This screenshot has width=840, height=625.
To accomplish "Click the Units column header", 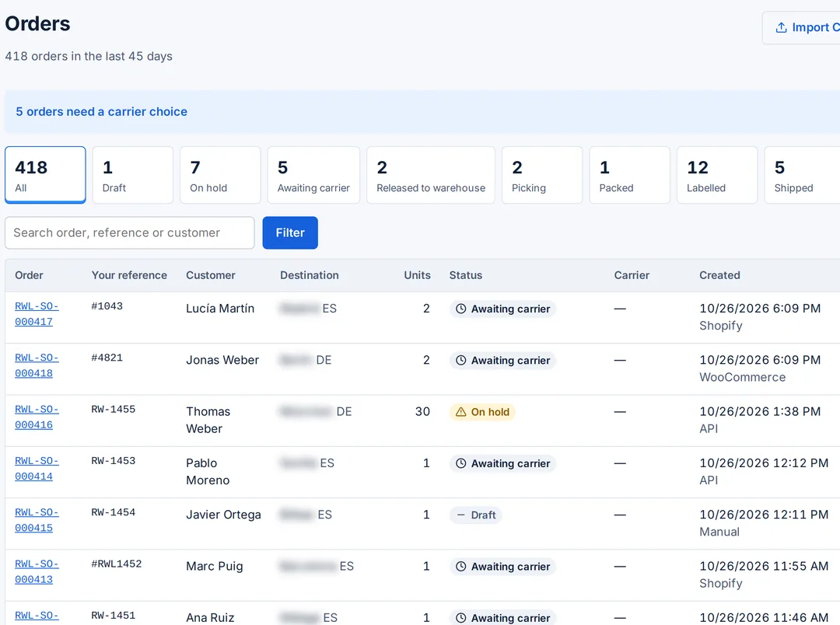I will point(418,275).
